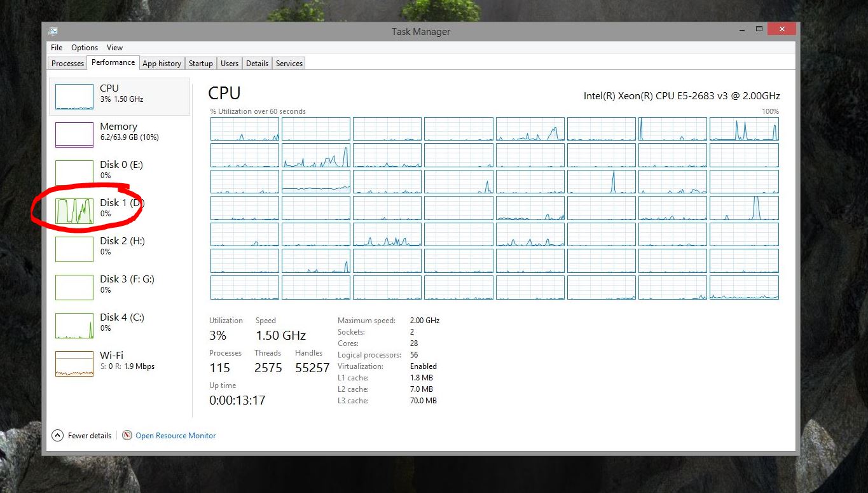
Task: Click the Maximum speed value 2.00 GHz
Action: [425, 321]
